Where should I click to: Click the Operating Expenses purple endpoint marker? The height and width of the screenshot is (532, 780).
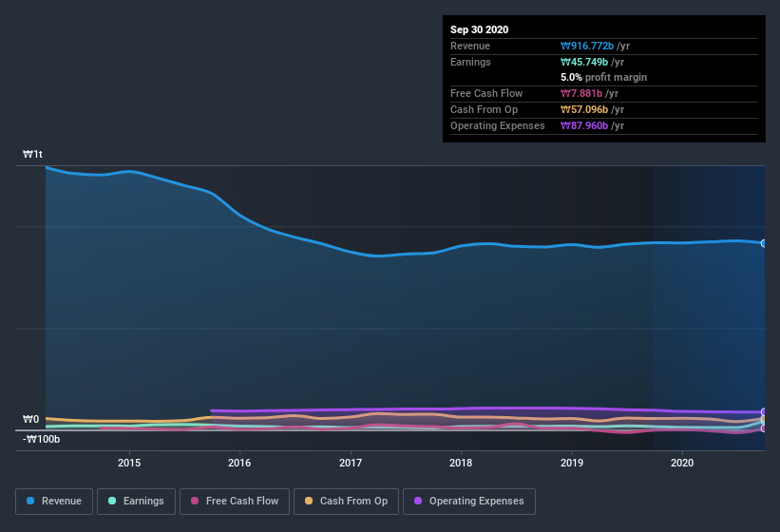(x=764, y=412)
